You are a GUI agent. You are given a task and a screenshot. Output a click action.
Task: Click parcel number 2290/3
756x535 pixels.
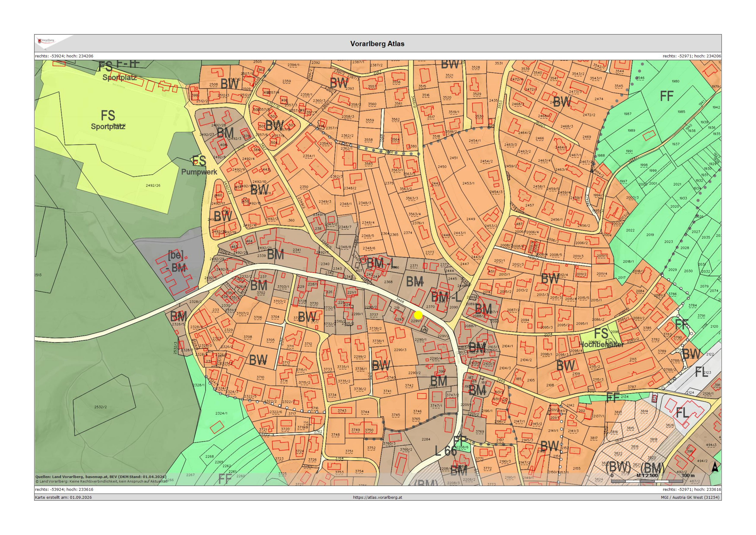(400, 350)
